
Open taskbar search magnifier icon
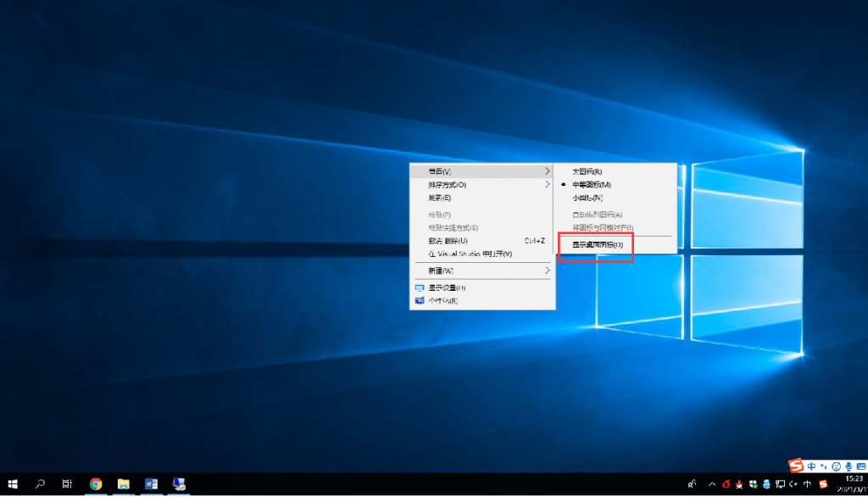pos(40,484)
